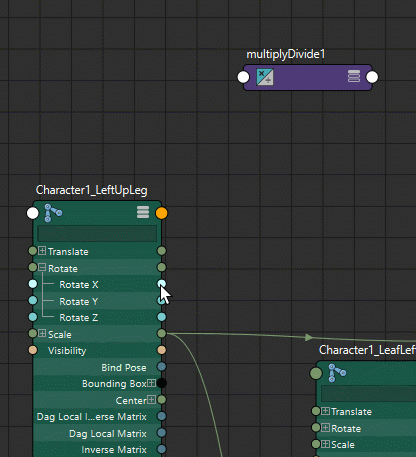Toggle Character1_LeftUpLeg node view mode icon
This screenshot has width=416, height=457.
coord(143,212)
